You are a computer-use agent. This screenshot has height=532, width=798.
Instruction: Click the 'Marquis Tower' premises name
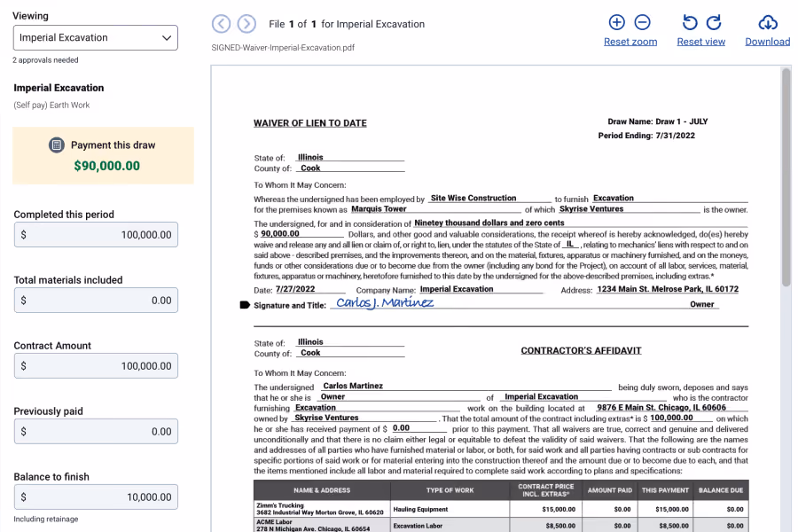(379, 208)
